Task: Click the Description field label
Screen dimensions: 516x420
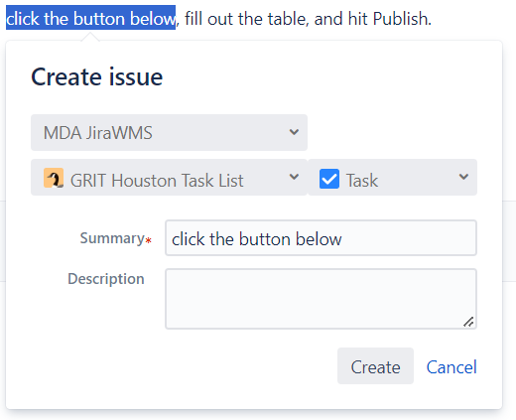Action: click(x=106, y=279)
